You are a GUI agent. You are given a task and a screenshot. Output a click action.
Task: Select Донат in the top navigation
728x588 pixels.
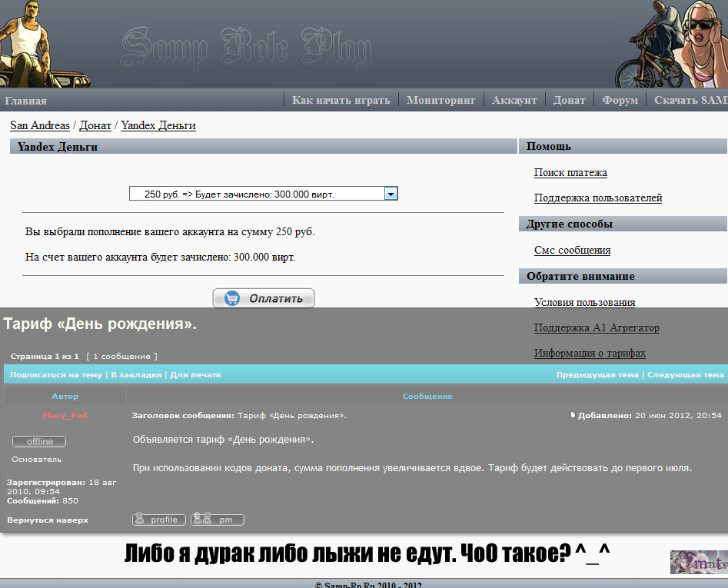(569, 100)
